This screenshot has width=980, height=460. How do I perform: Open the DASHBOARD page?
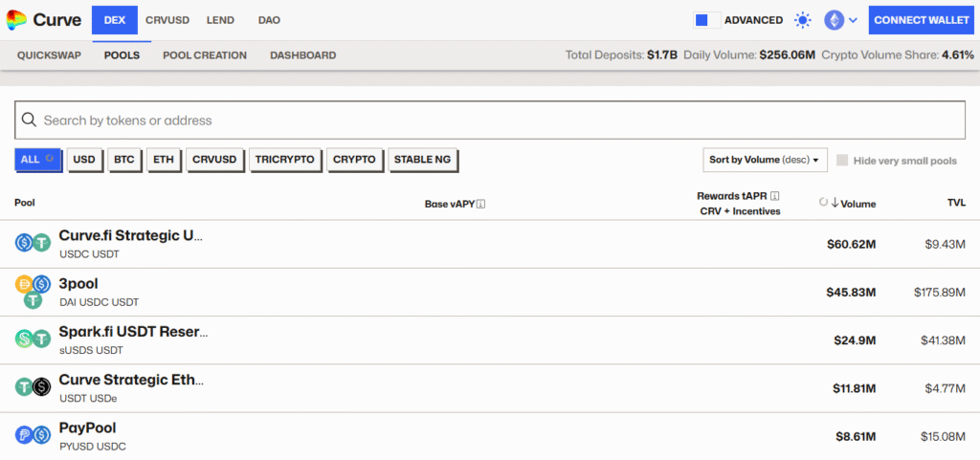coord(303,55)
